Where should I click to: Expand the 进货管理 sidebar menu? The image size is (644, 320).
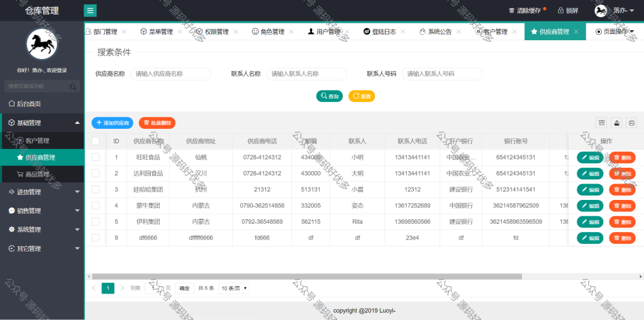tap(42, 192)
